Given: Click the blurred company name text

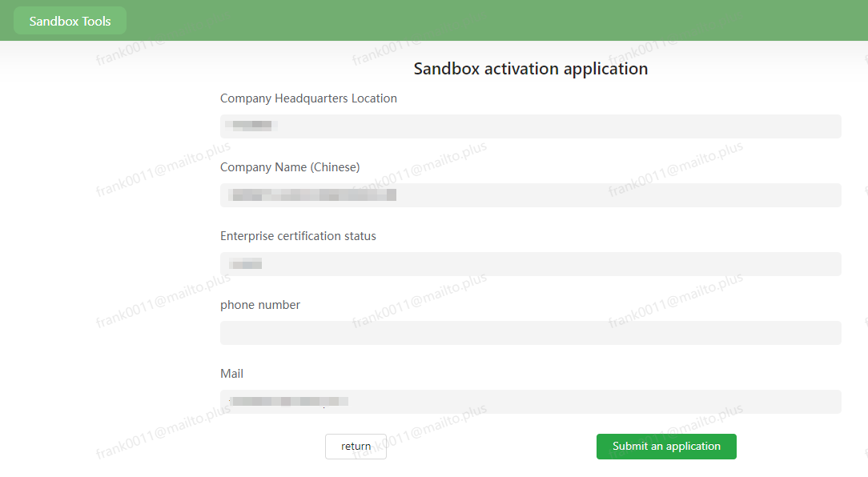Looking at the screenshot, I should coord(311,194).
